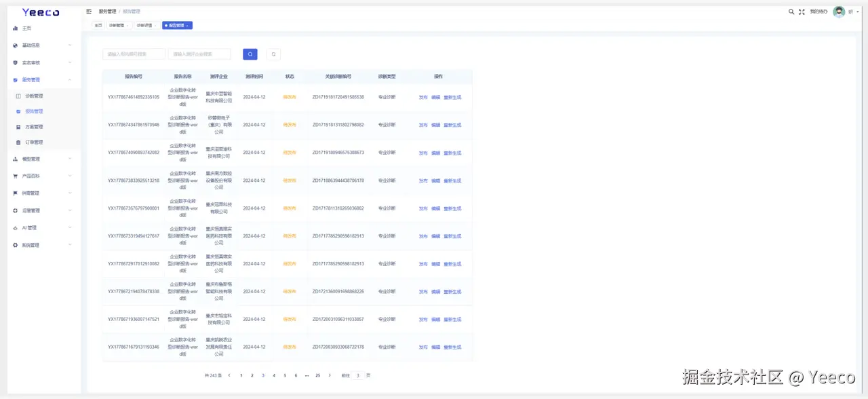Expand 供需管理 menu chevron
Screen dimensions: 868x399
point(70,193)
